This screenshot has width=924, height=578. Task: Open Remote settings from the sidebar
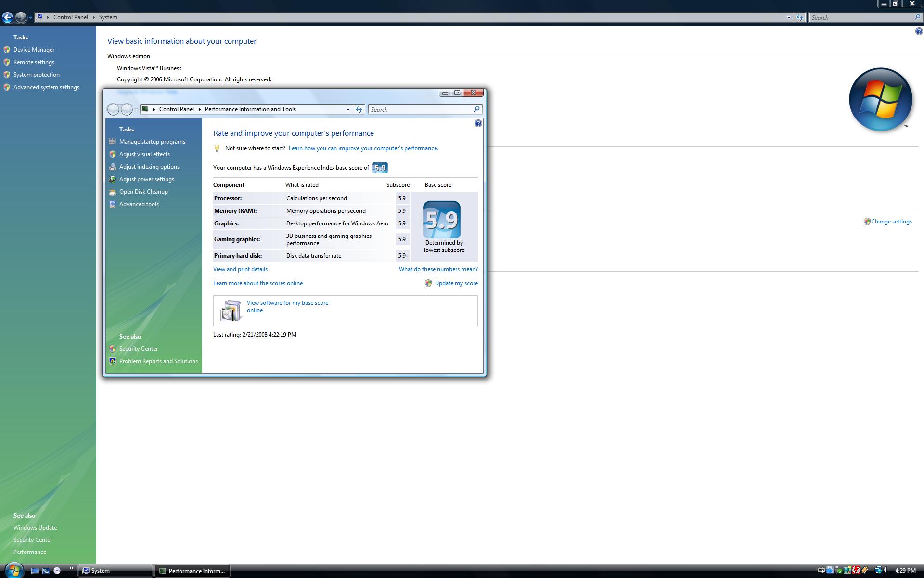pyautogui.click(x=34, y=62)
